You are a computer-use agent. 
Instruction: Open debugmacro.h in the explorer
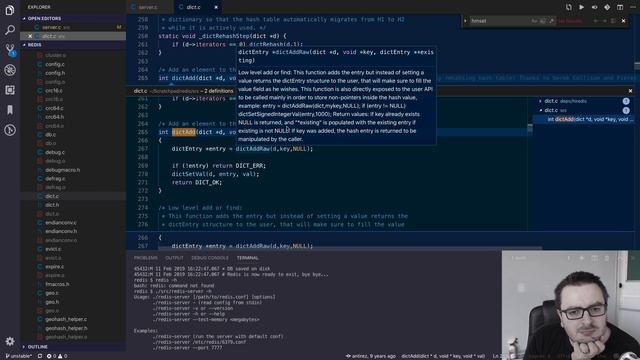coord(62,170)
